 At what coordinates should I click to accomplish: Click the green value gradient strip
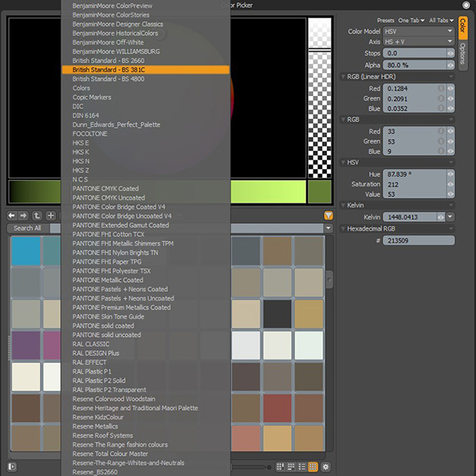click(157, 191)
